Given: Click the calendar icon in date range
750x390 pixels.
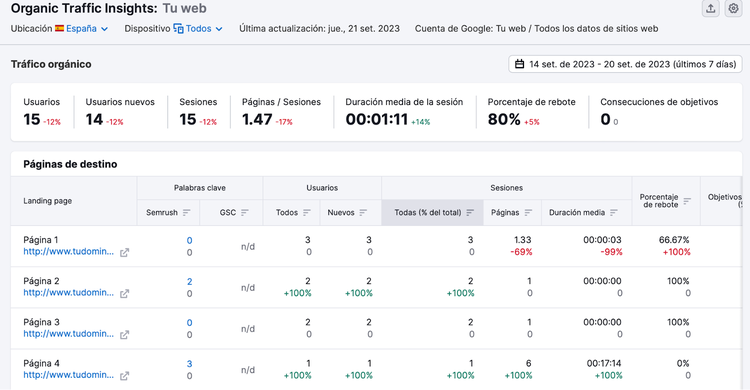Looking at the screenshot, I should click(x=519, y=64).
